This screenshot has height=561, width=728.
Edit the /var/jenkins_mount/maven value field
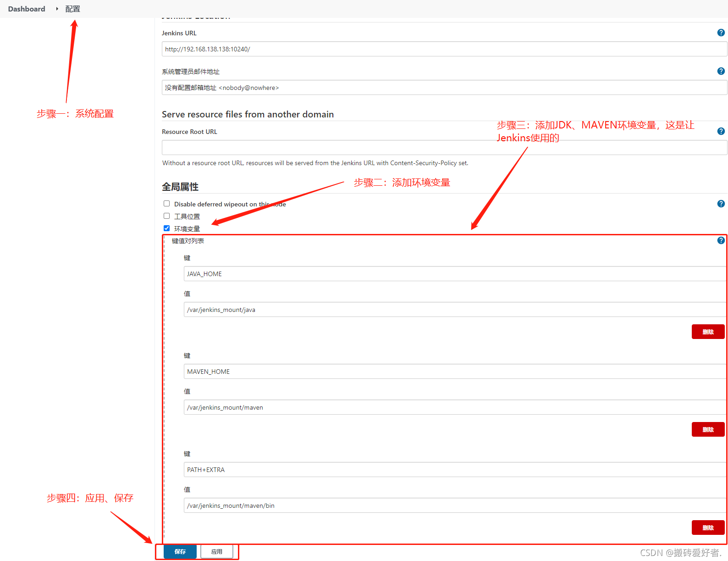[x=455, y=407]
